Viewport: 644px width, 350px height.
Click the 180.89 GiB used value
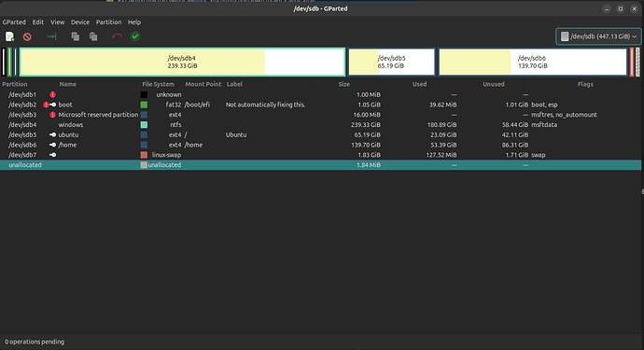441,125
